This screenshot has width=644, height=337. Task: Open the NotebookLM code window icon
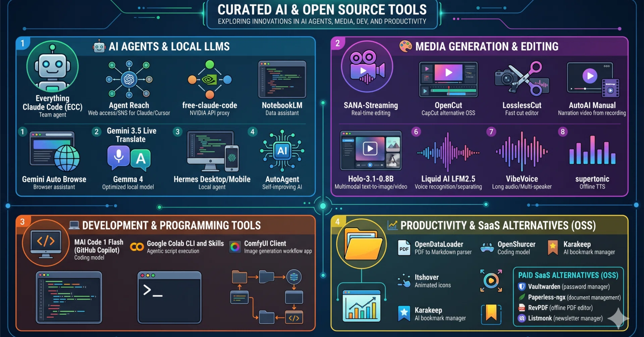282,79
